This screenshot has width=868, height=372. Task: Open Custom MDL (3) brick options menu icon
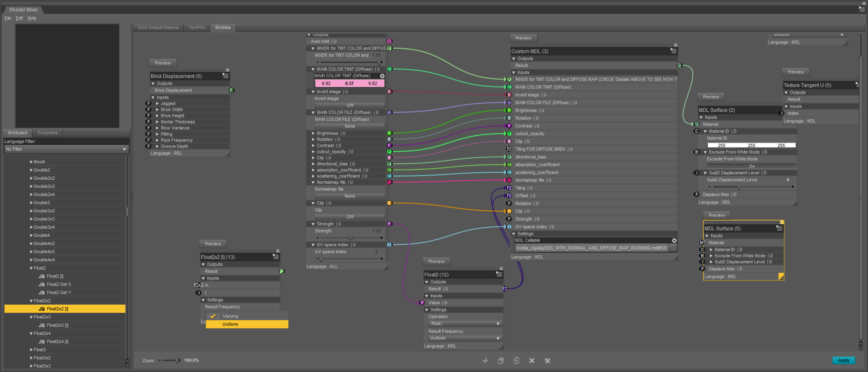[673, 51]
